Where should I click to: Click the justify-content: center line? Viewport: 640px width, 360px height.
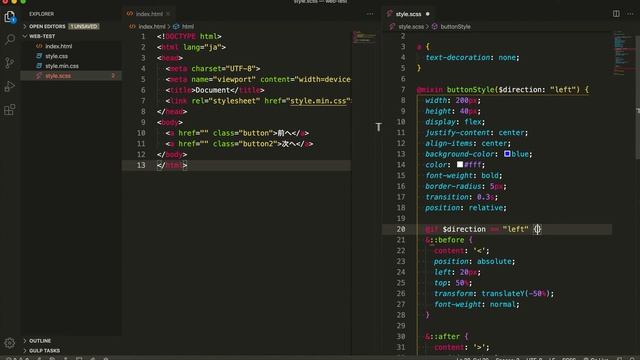476,133
